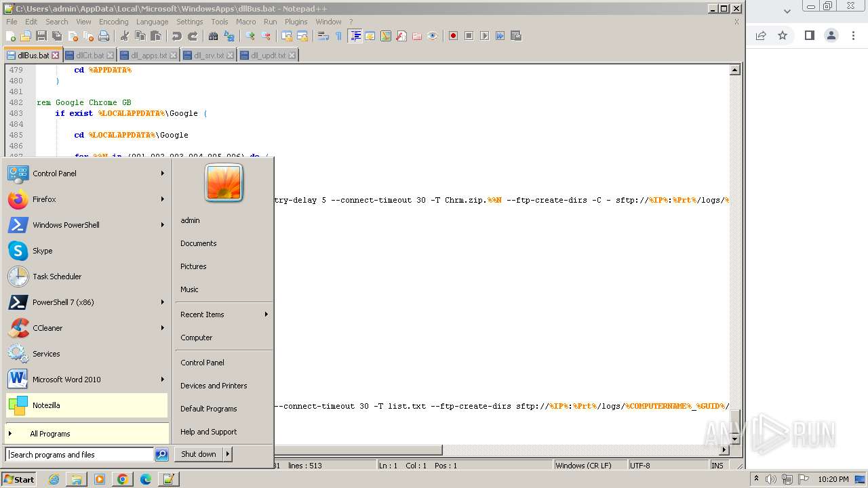Switch to dllCrt.bat tab
Image resolution: width=868 pixels, height=488 pixels.
coord(90,56)
